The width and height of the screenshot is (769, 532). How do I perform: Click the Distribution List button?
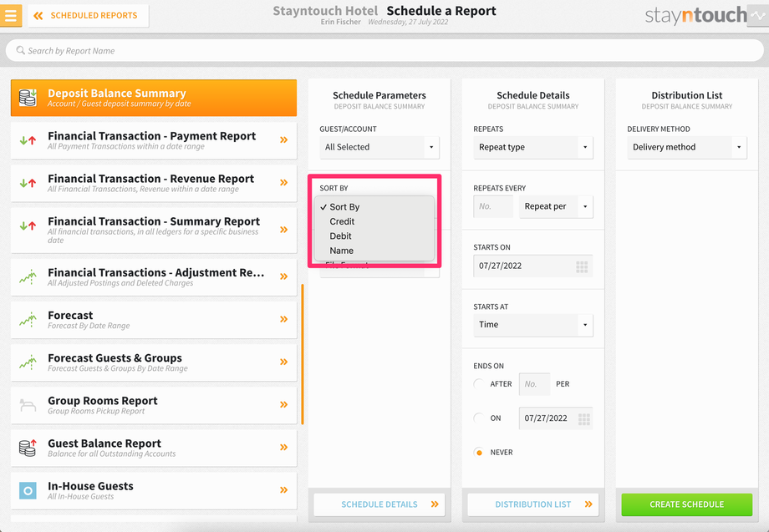[x=533, y=504]
